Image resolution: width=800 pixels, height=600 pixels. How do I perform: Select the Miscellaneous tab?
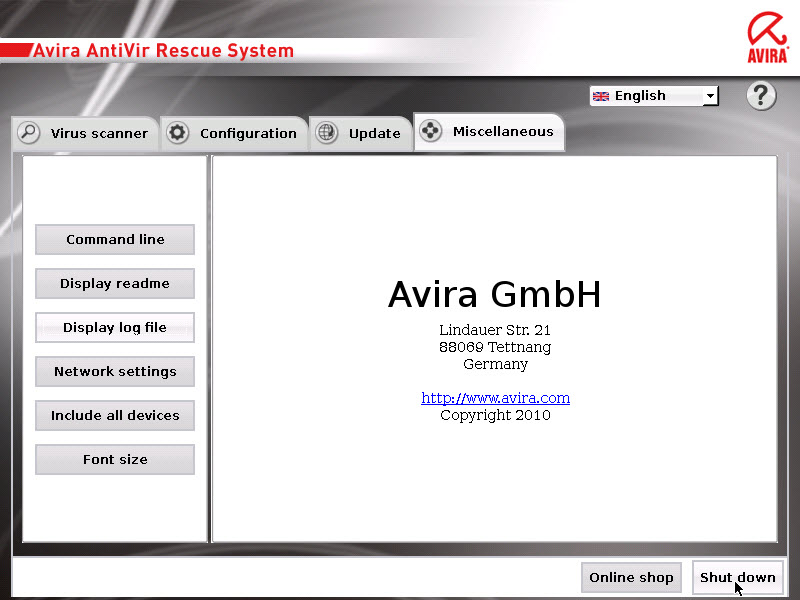click(489, 132)
